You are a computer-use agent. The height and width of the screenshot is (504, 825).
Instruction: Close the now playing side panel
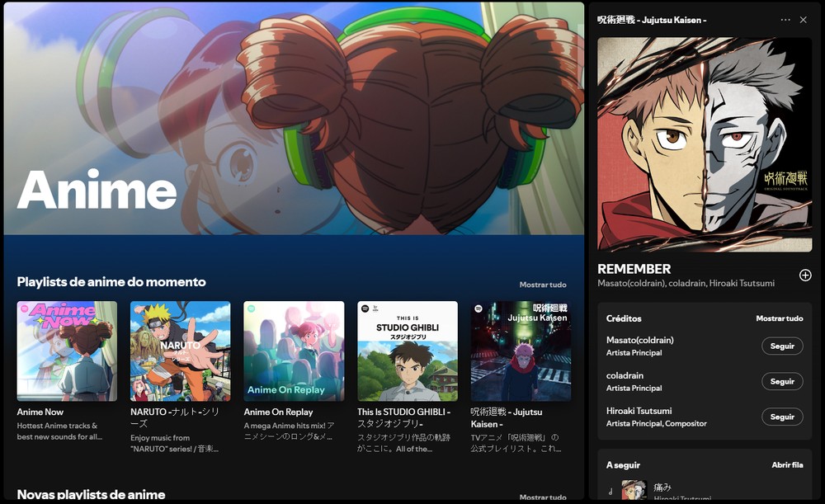tap(803, 20)
